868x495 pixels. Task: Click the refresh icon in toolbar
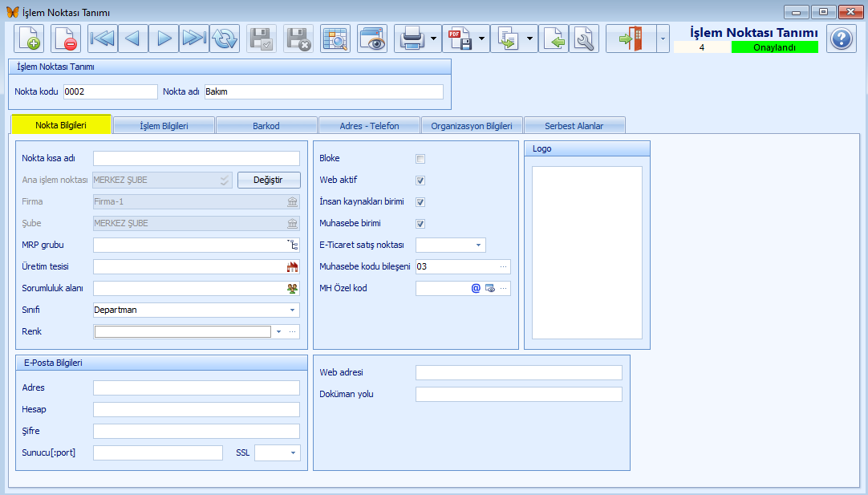coord(225,39)
